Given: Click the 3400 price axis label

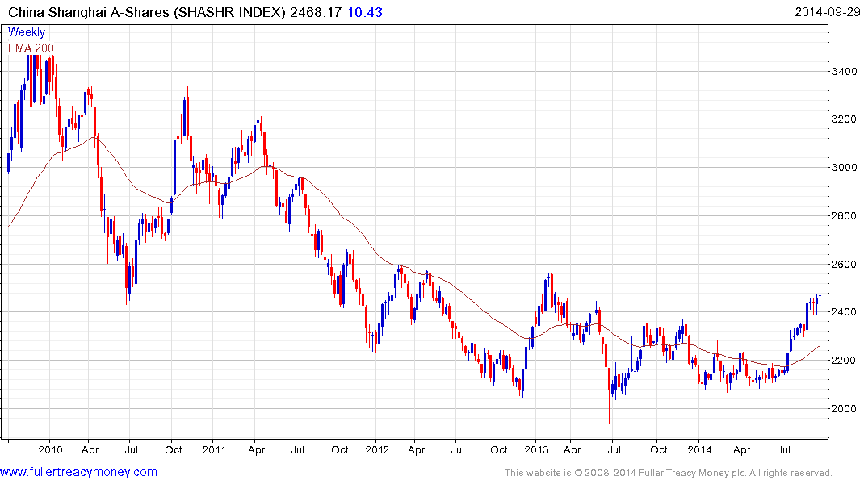Looking at the screenshot, I should click(845, 71).
